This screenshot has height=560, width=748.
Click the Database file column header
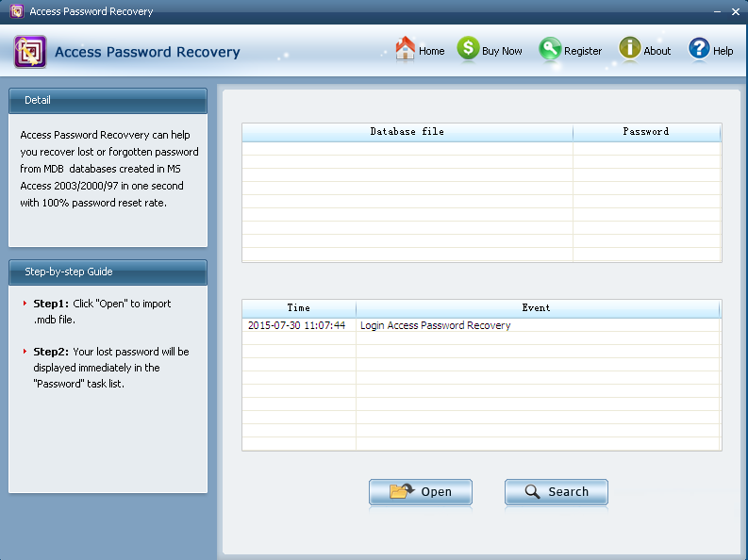pyautogui.click(x=407, y=132)
